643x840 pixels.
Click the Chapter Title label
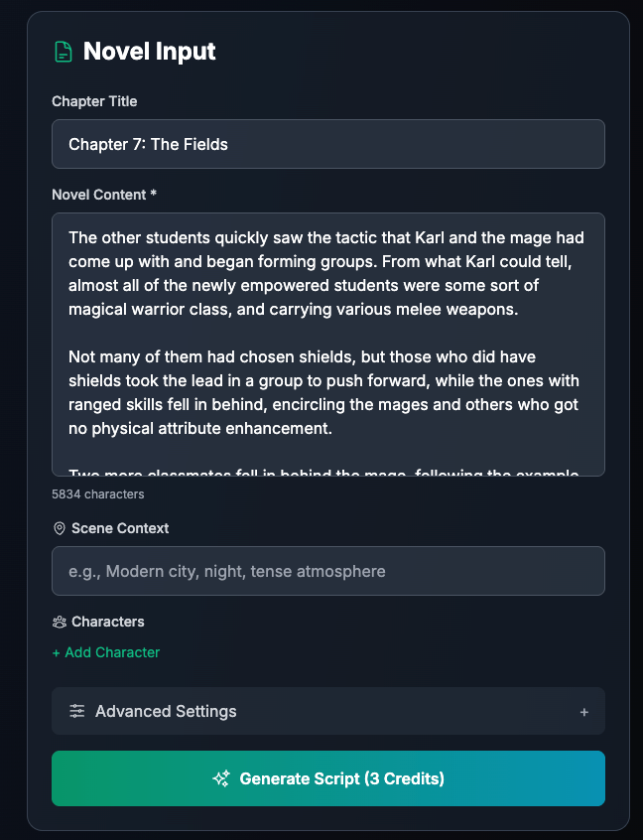94,101
